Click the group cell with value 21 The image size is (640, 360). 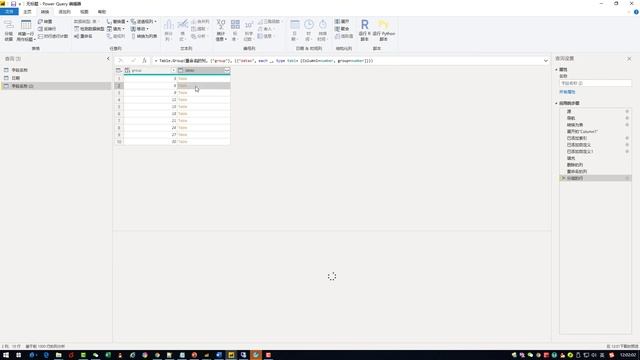(150, 121)
